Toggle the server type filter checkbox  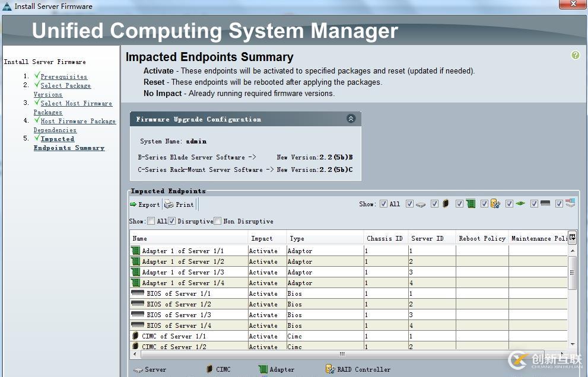pyautogui.click(x=409, y=203)
